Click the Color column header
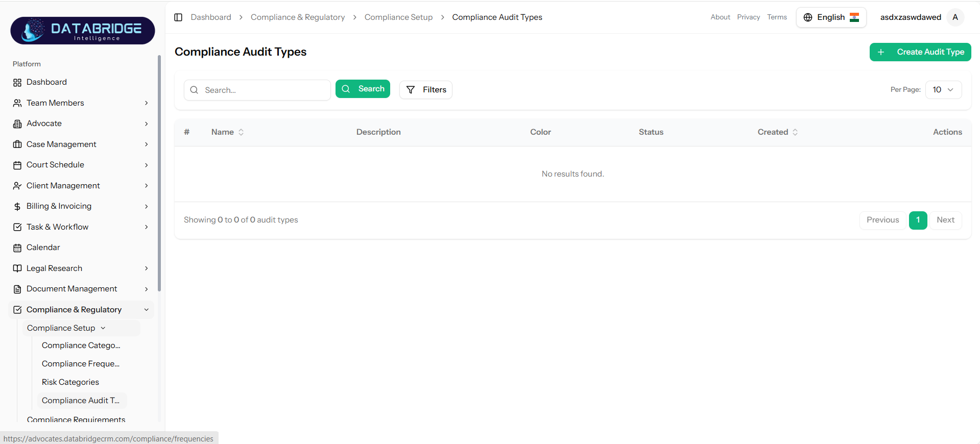This screenshot has width=980, height=444. tap(540, 132)
